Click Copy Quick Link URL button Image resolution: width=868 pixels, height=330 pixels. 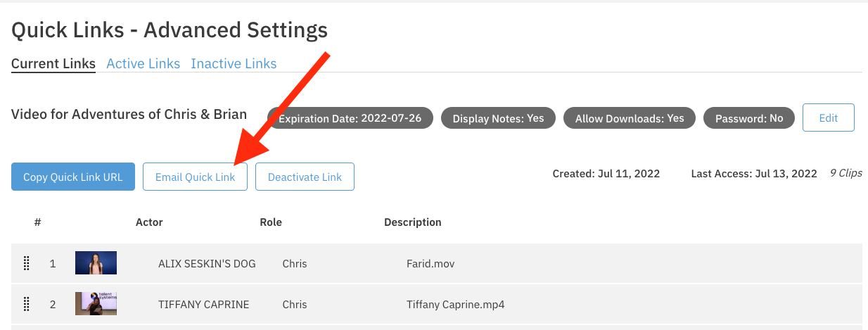[73, 177]
